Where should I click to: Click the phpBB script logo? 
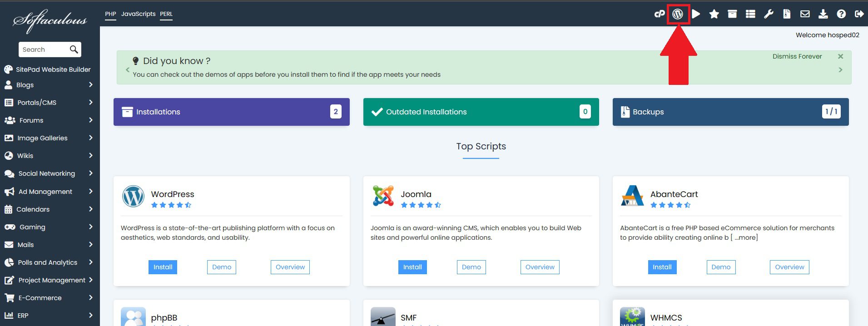pos(133,316)
